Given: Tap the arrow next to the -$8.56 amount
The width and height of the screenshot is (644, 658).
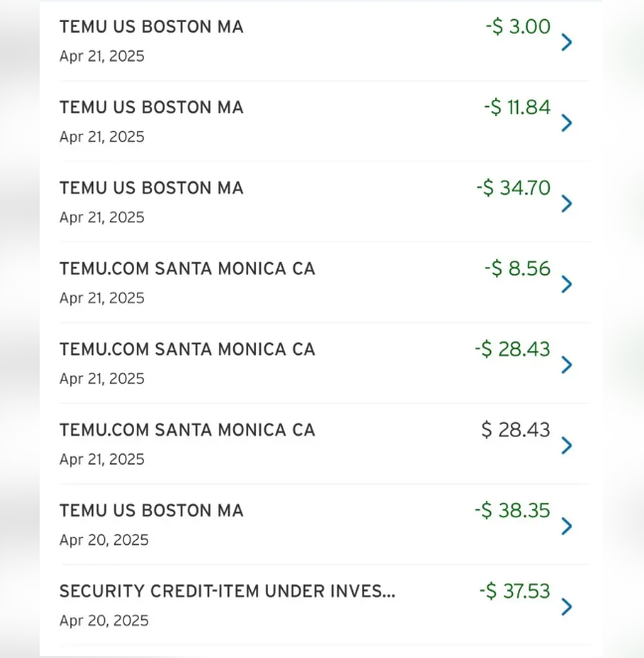Looking at the screenshot, I should click(567, 284).
